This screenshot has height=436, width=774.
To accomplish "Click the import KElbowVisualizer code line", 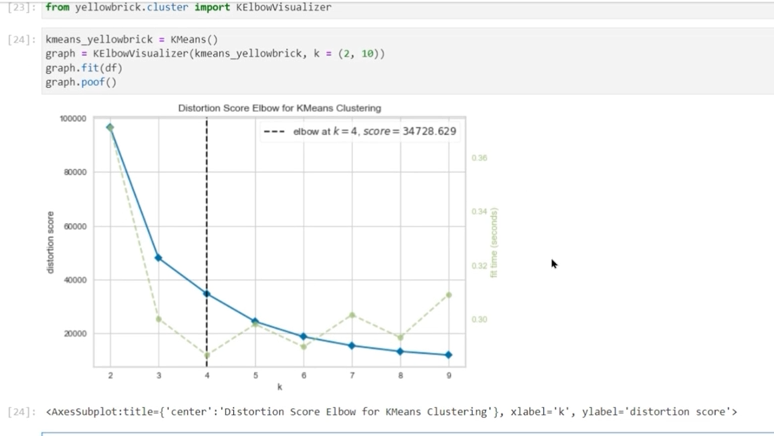I will point(188,8).
